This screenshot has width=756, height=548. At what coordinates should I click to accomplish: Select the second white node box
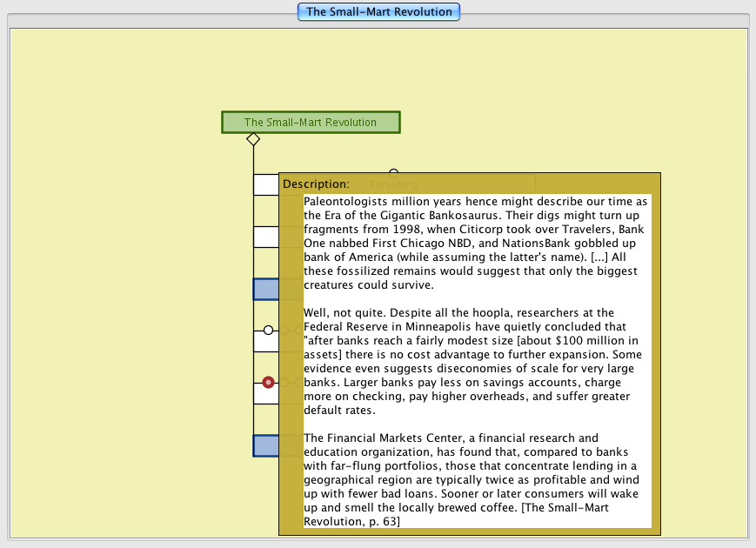(x=265, y=237)
